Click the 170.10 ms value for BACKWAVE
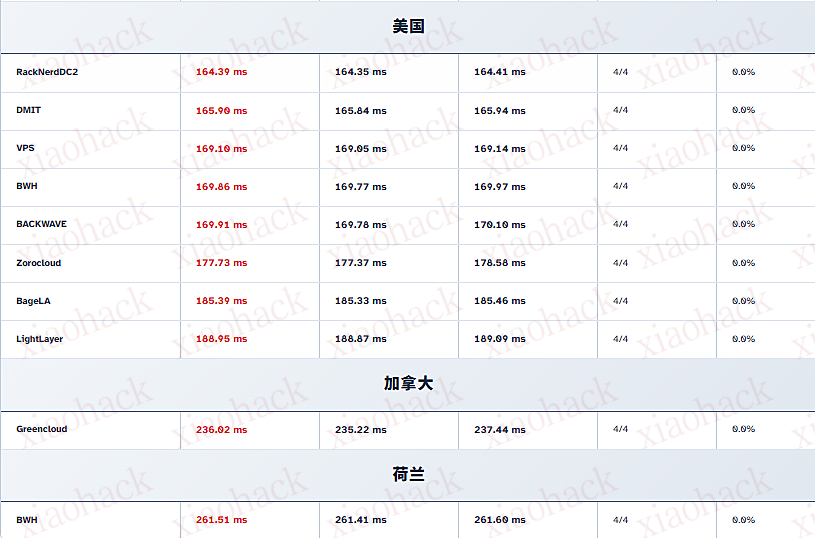 [499, 225]
